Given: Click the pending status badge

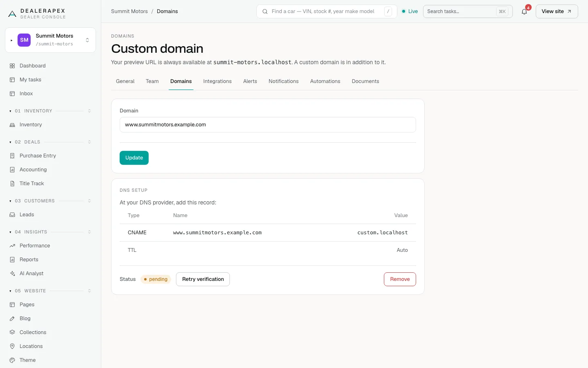Looking at the screenshot, I should [x=156, y=279].
